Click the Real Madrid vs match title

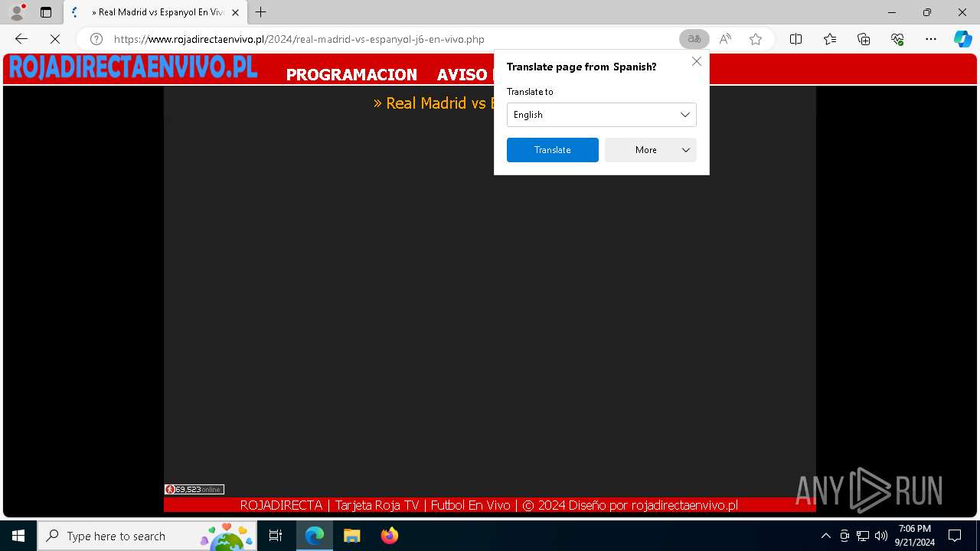(x=433, y=103)
